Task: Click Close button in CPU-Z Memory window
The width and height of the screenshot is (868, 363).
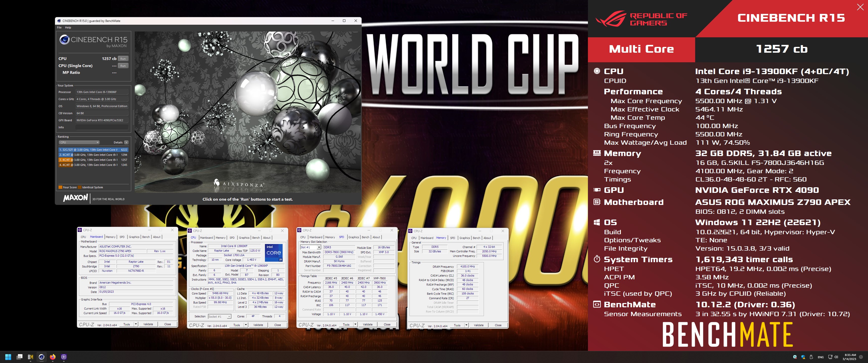Action: [498, 325]
